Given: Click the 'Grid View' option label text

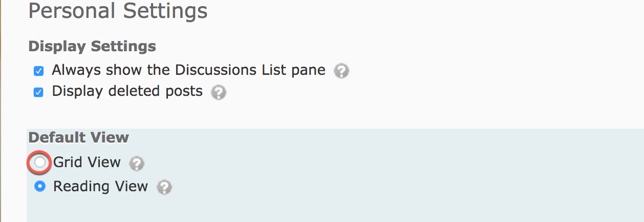Looking at the screenshot, I should pyautogui.click(x=87, y=162).
